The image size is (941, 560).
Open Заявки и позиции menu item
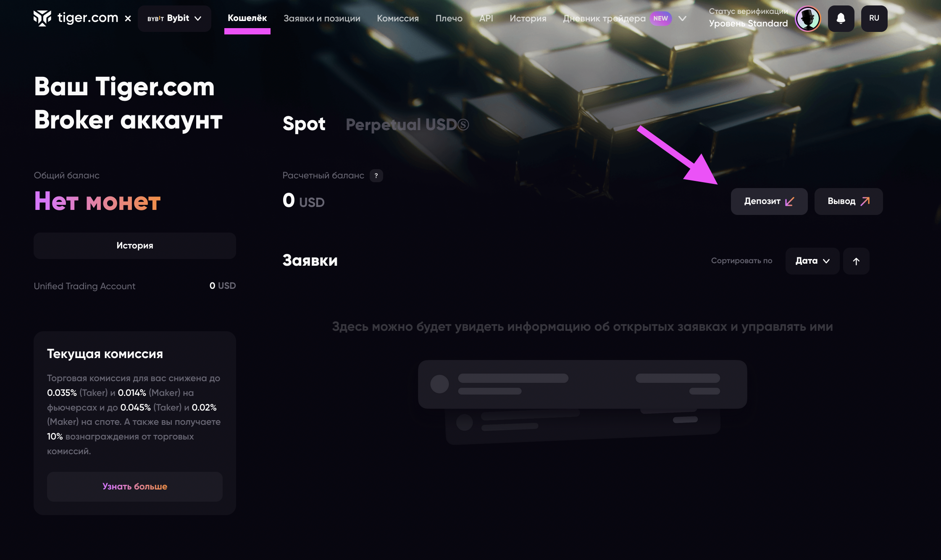[x=322, y=18]
